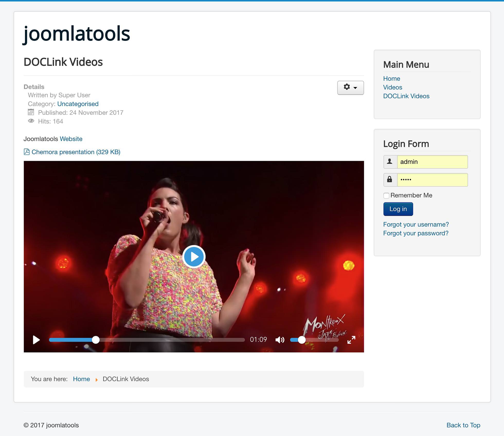Click the video progress bar handle
Viewport: 504px width, 436px height.
(96, 340)
